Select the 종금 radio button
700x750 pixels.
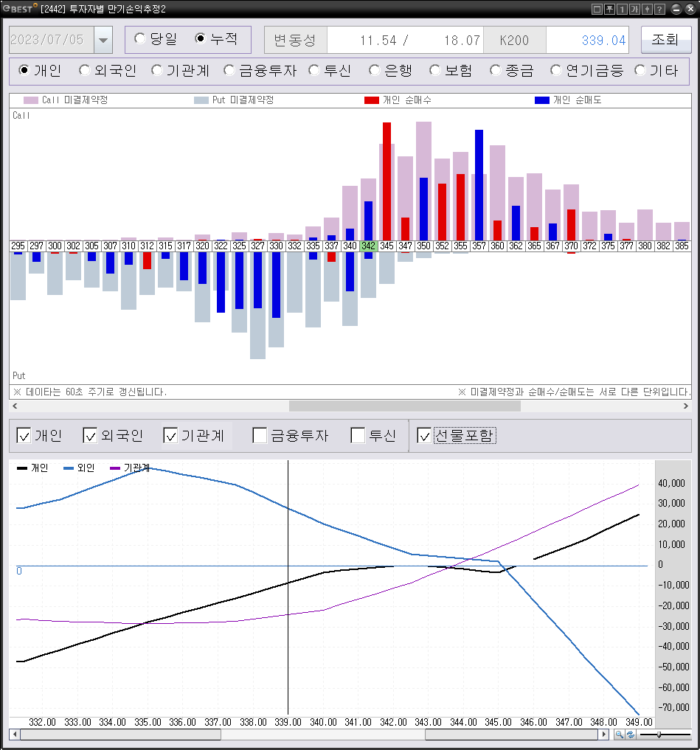(495, 70)
